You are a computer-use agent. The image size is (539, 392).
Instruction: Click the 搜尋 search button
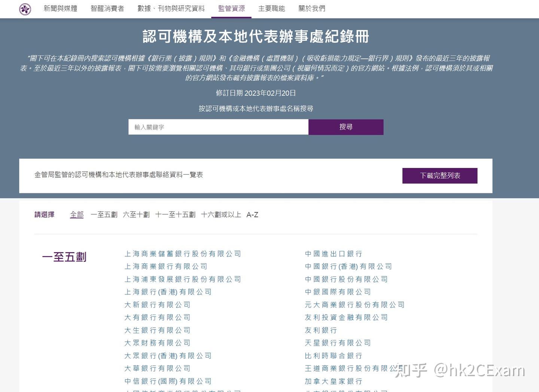(x=345, y=127)
